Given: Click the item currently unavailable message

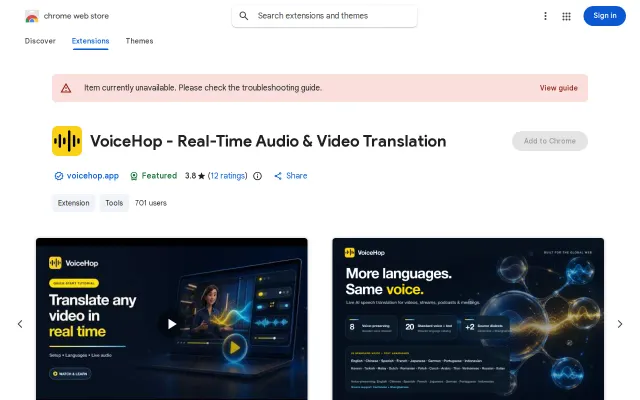Looking at the screenshot, I should click(x=203, y=88).
